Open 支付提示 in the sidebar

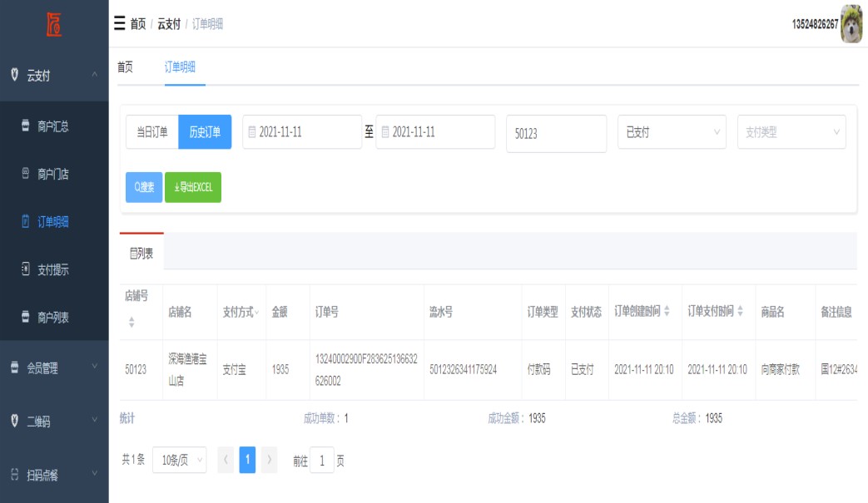click(x=52, y=270)
